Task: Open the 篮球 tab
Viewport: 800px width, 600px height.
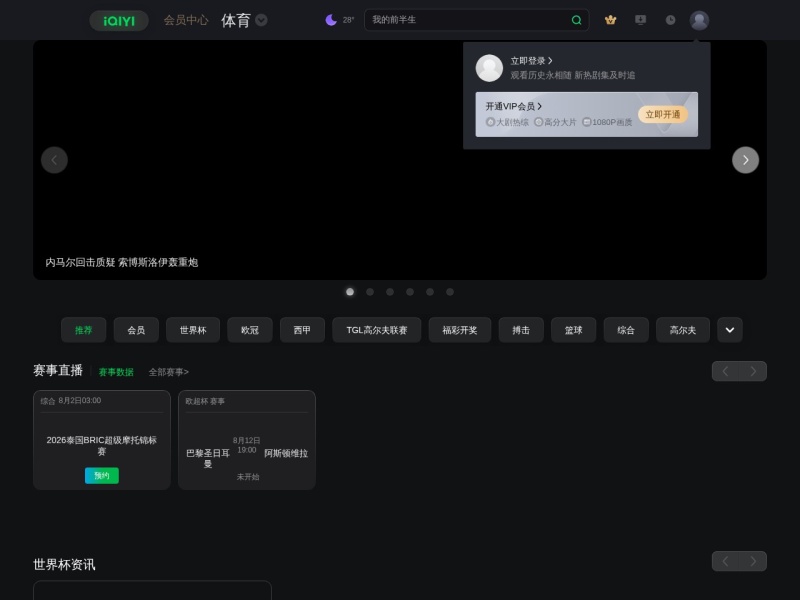Action: click(x=573, y=330)
